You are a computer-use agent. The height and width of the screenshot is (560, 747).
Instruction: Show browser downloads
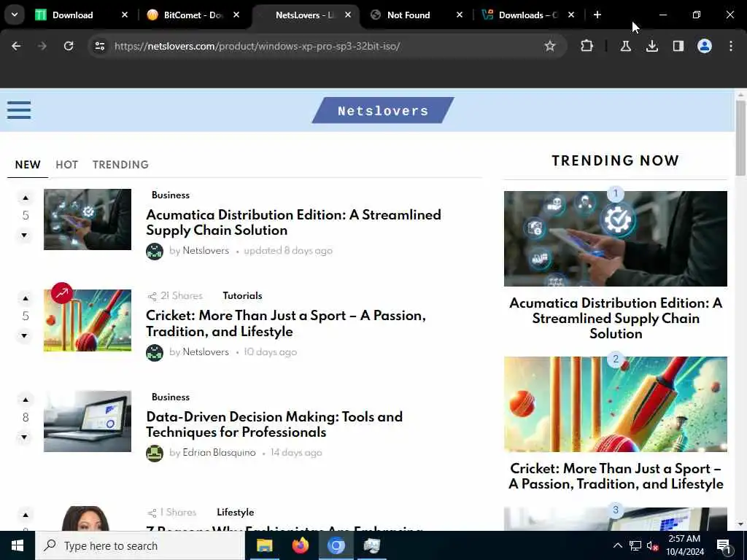pyautogui.click(x=651, y=46)
